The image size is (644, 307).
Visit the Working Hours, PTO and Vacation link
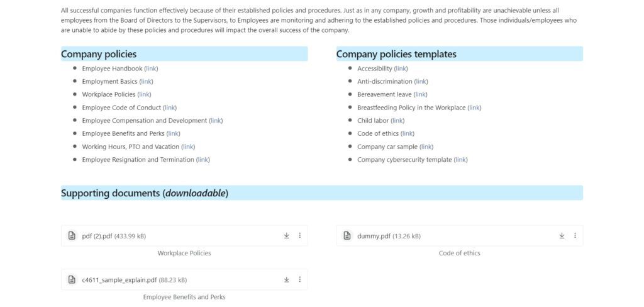188,147
